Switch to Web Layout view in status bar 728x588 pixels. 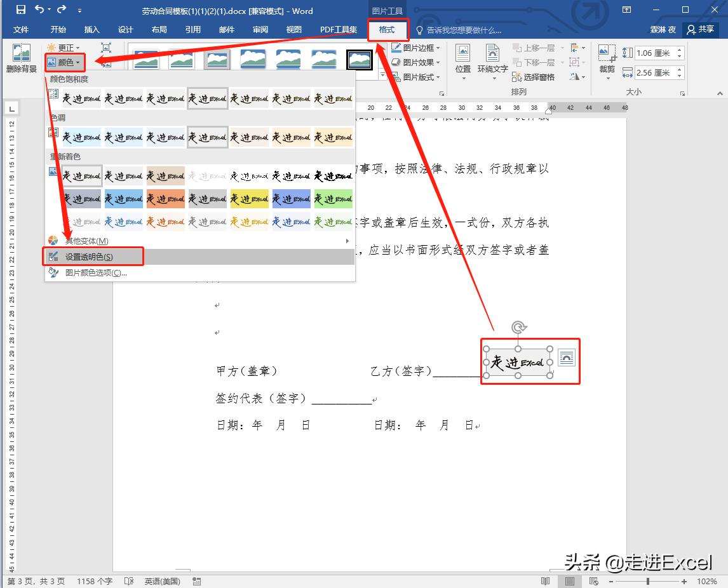coord(593,580)
